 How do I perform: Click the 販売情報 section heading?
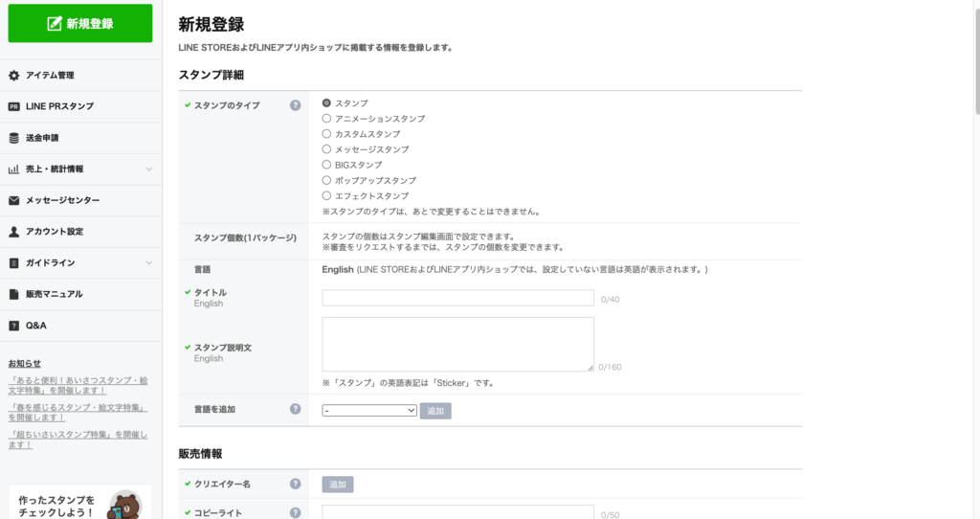pos(200,454)
